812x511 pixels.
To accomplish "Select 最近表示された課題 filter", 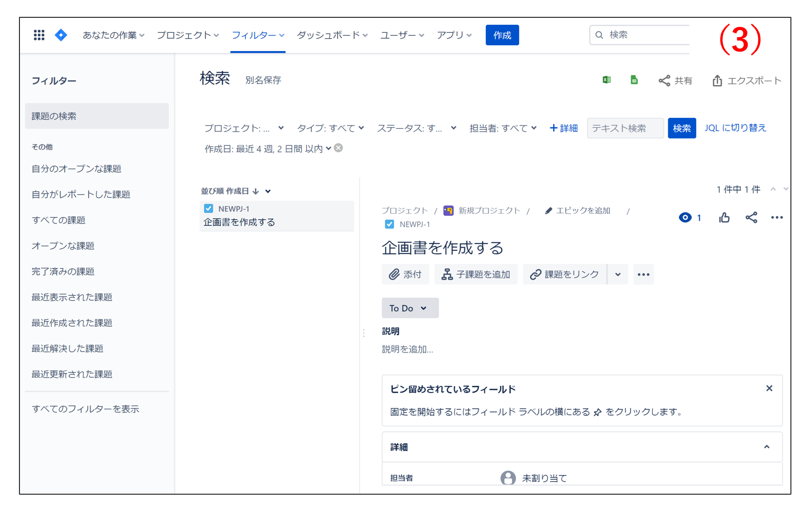I will 72,297.
